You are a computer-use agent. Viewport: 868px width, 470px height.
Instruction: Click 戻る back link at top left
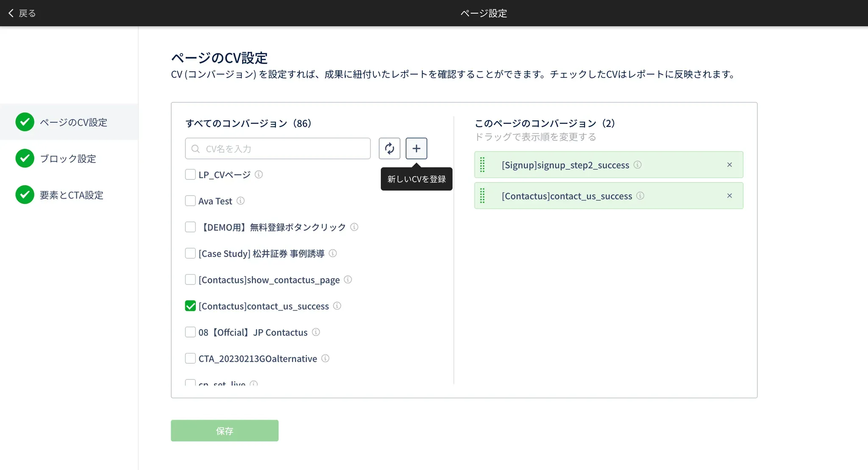point(22,13)
